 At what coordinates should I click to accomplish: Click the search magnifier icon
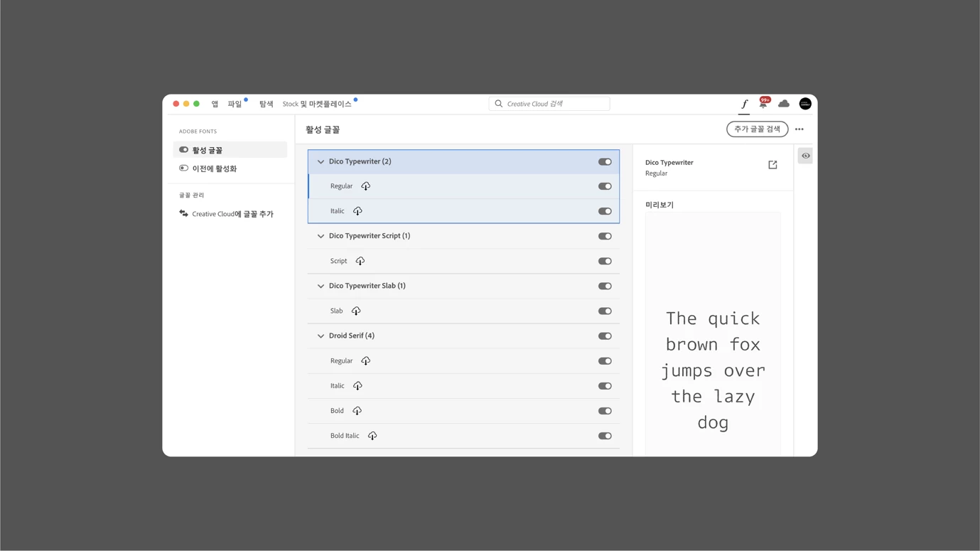tap(499, 104)
